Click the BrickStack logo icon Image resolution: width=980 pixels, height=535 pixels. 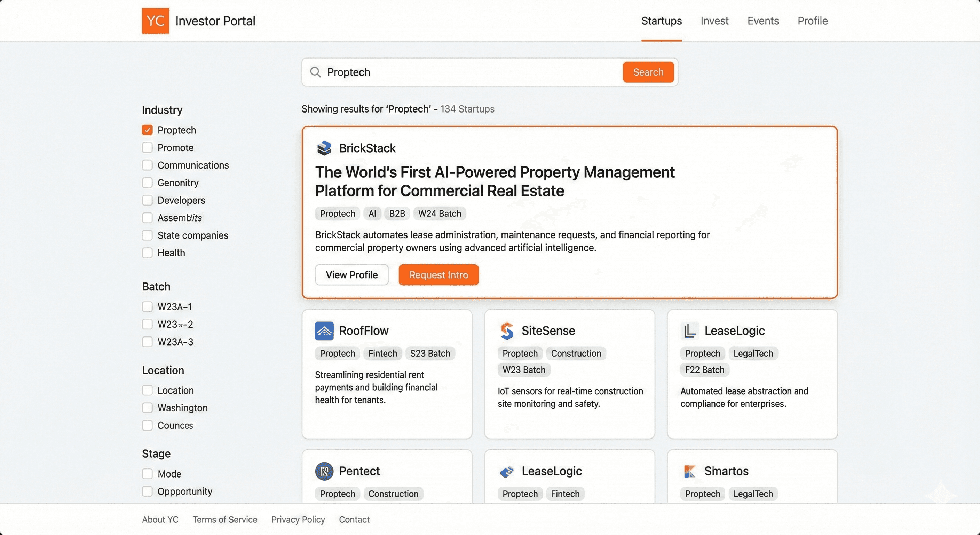click(x=324, y=148)
